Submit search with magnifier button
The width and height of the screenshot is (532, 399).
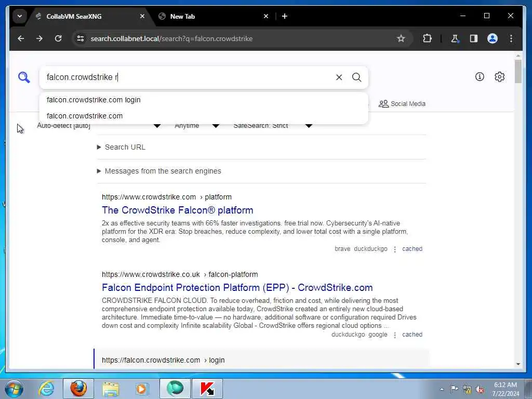click(356, 77)
